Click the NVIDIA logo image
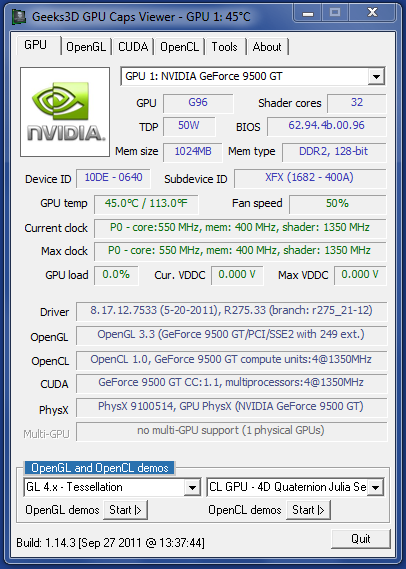Image resolution: width=406 pixels, height=569 pixels. coord(65,112)
